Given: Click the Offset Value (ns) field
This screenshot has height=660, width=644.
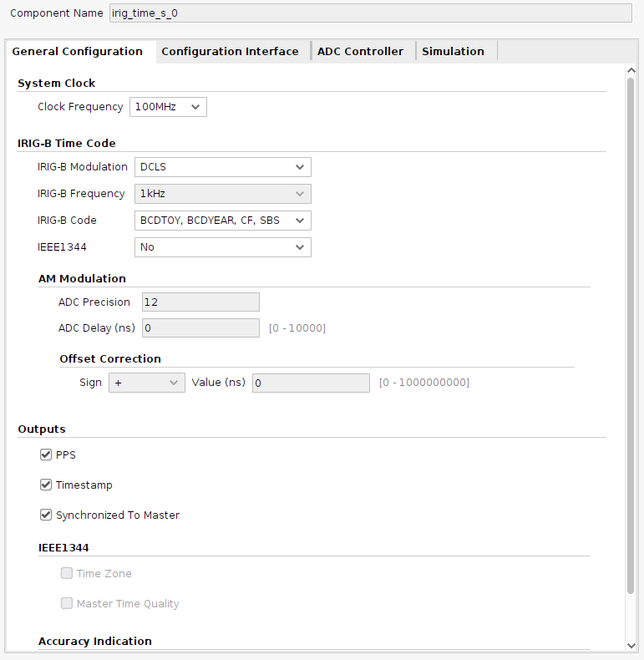Looking at the screenshot, I should 311,383.
